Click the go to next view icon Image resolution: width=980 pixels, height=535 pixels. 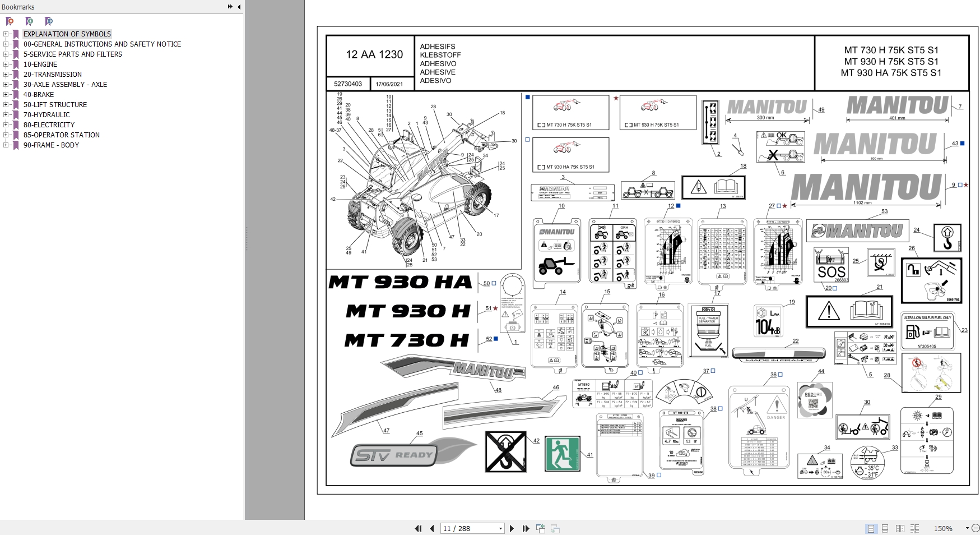tap(555, 528)
